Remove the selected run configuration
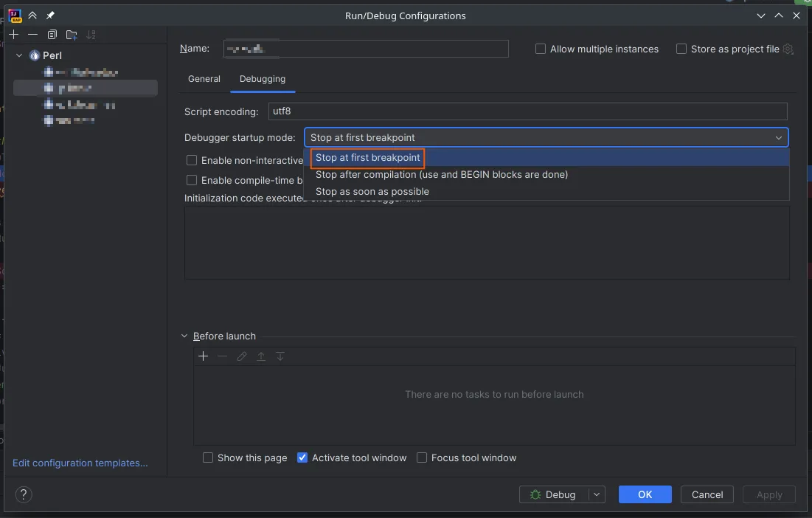 [32, 35]
